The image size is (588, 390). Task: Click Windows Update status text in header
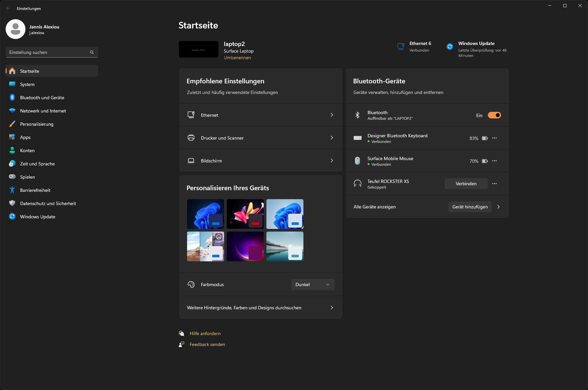tap(482, 49)
